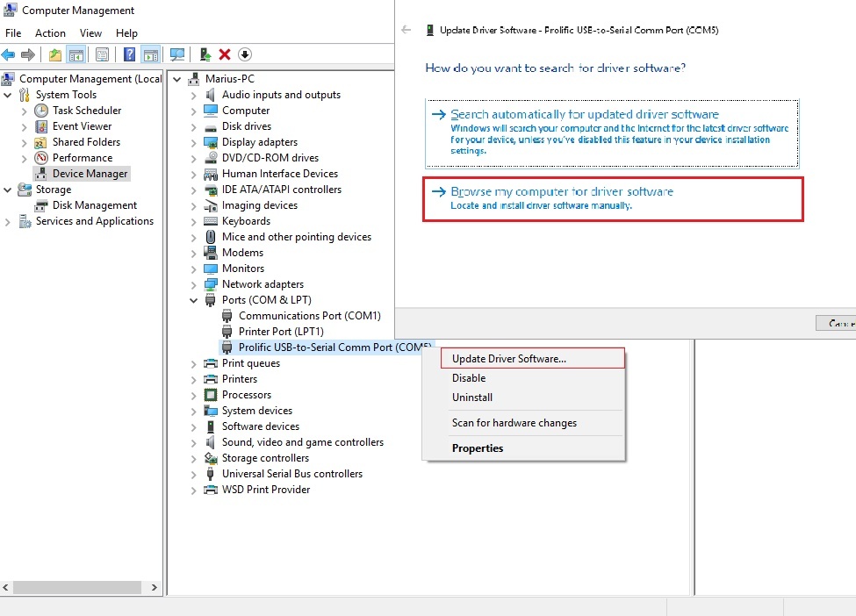This screenshot has width=856, height=616.
Task: Choose Update Driver Software from context menu
Action: click(508, 358)
